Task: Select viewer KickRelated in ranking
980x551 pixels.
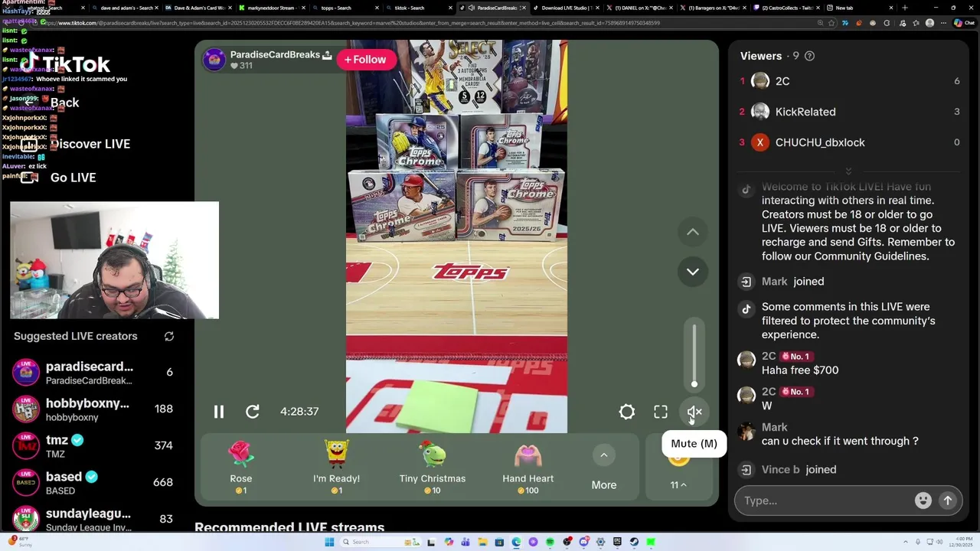Action: [x=848, y=112]
